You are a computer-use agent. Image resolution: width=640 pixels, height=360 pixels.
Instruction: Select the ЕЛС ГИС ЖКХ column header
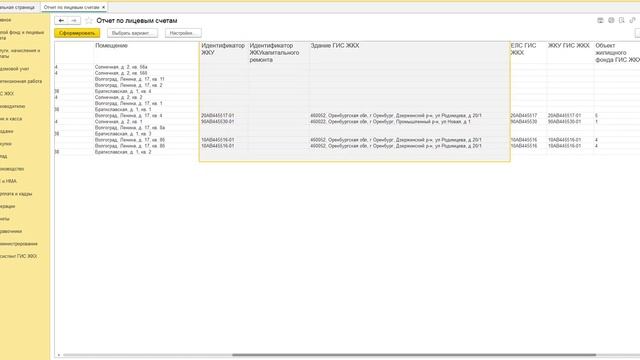point(523,49)
